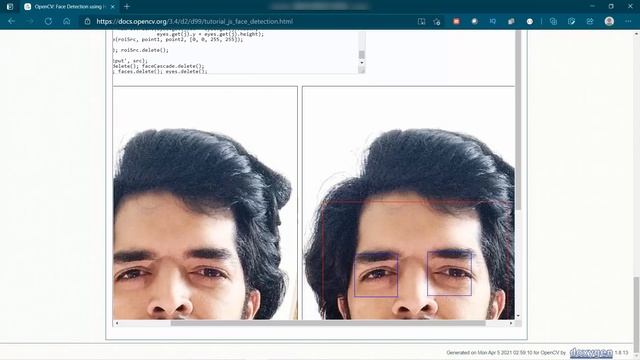The height and width of the screenshot is (360, 640).
Task: Click the tutorial frame horizontal scrollbar thumb
Action: click(x=328, y=323)
